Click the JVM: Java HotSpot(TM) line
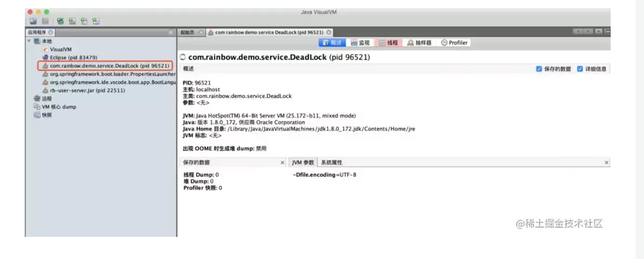The width and height of the screenshot is (644, 259). click(x=269, y=116)
